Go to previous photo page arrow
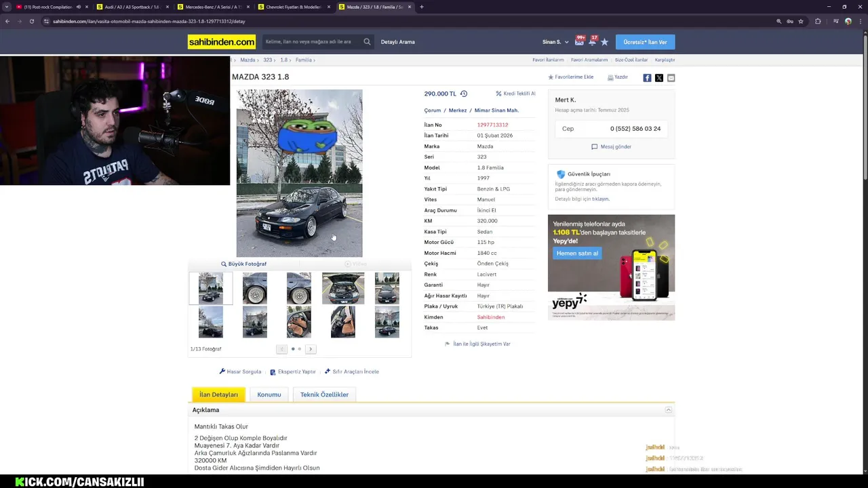Image resolution: width=868 pixels, height=488 pixels. click(281, 349)
